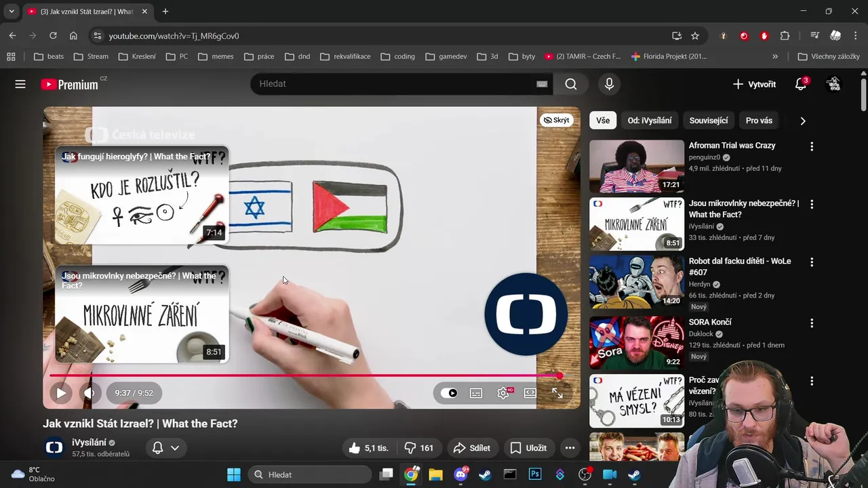Open Chrome three-dot menu

point(855,36)
